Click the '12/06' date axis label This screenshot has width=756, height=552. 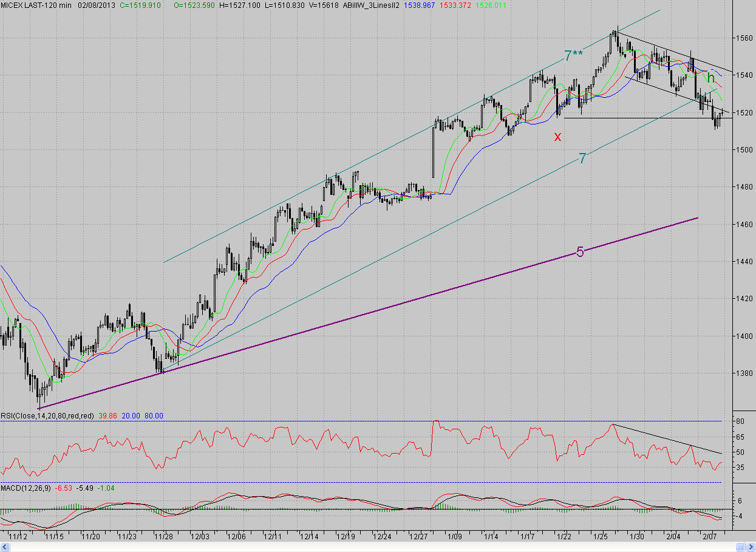236,536
